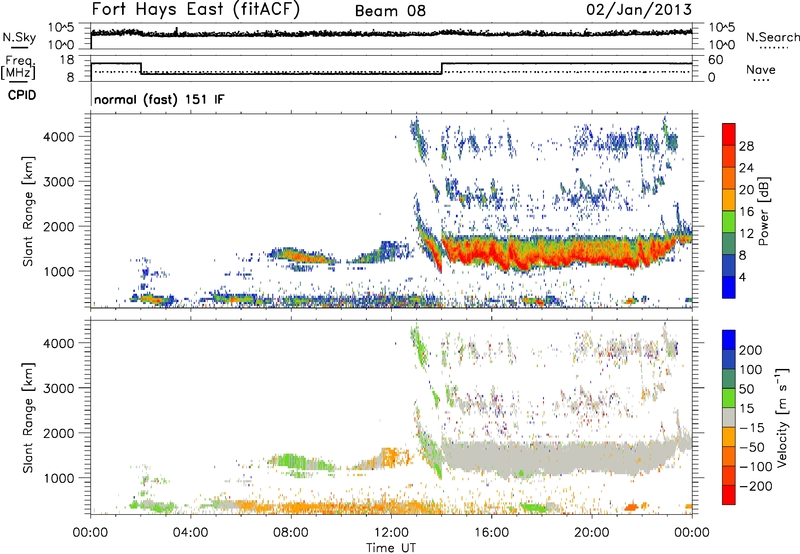Screen dimensions: 800x554
Task: Click the frequency step line near 14:00
Action: coord(442,68)
